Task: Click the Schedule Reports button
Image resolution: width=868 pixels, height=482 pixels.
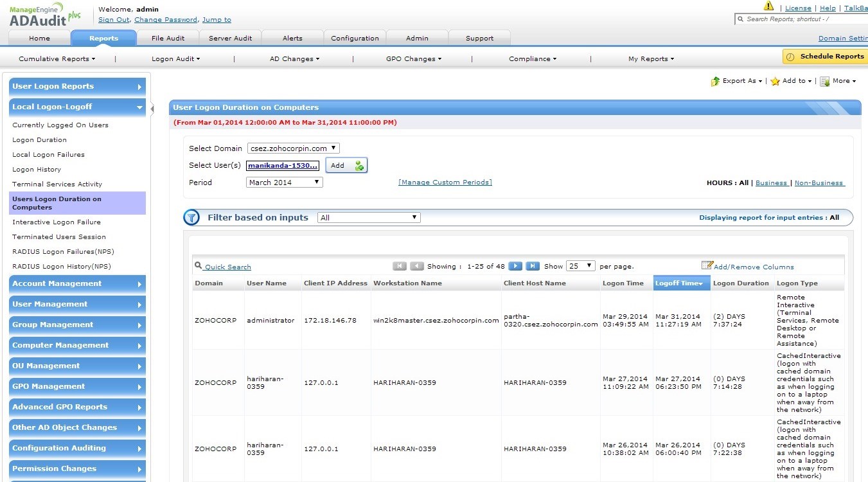Action: [x=825, y=57]
